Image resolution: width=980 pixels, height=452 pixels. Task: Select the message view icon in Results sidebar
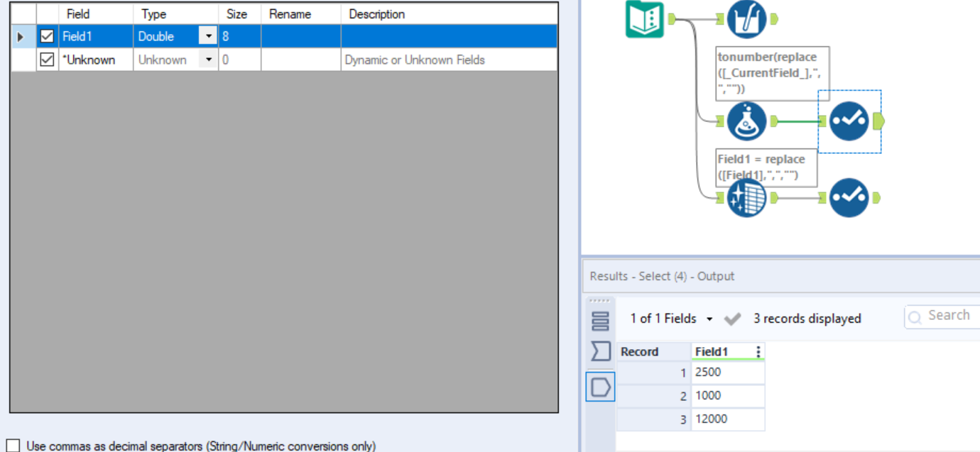[x=600, y=321]
